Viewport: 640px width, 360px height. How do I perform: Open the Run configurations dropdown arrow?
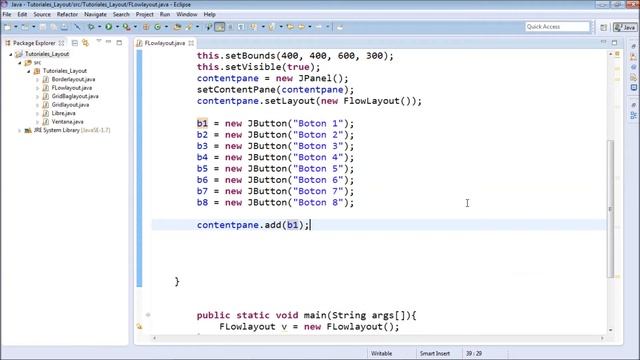[x=117, y=27]
